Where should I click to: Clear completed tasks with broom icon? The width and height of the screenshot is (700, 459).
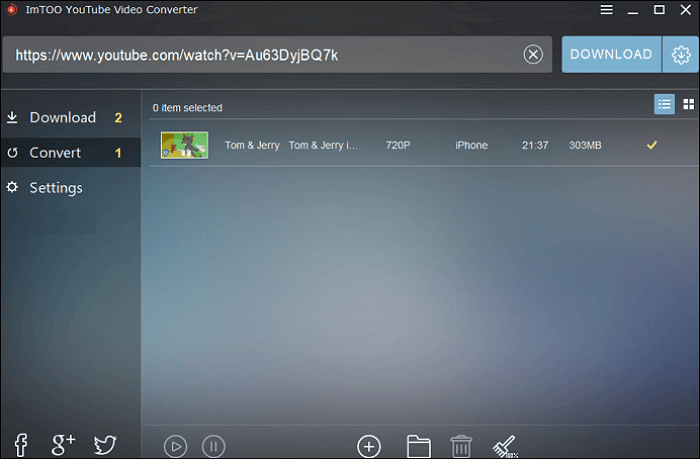tap(504, 446)
